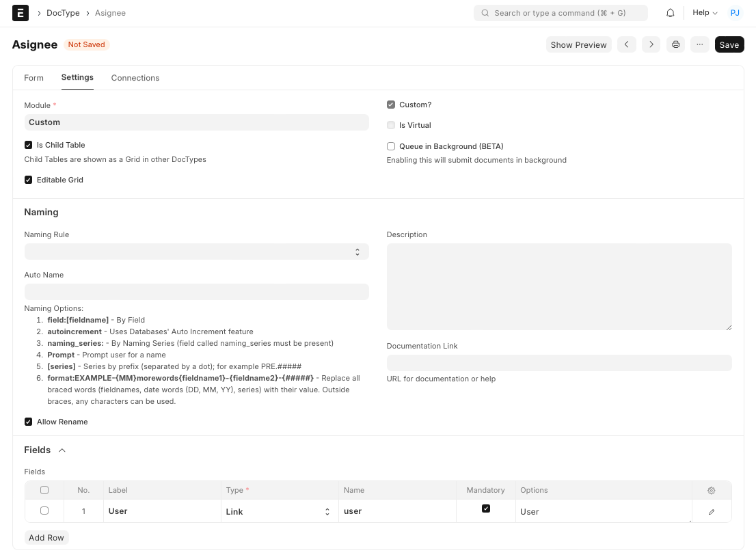Change field Type dropdown from Link
Screen dimensions: 756x557
[x=279, y=511]
